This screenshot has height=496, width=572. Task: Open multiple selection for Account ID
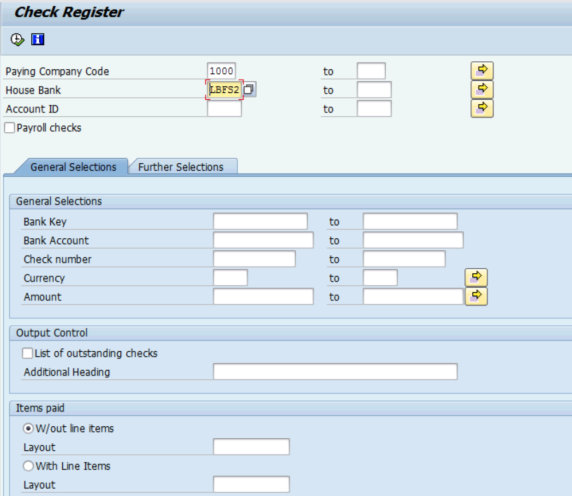(x=482, y=108)
